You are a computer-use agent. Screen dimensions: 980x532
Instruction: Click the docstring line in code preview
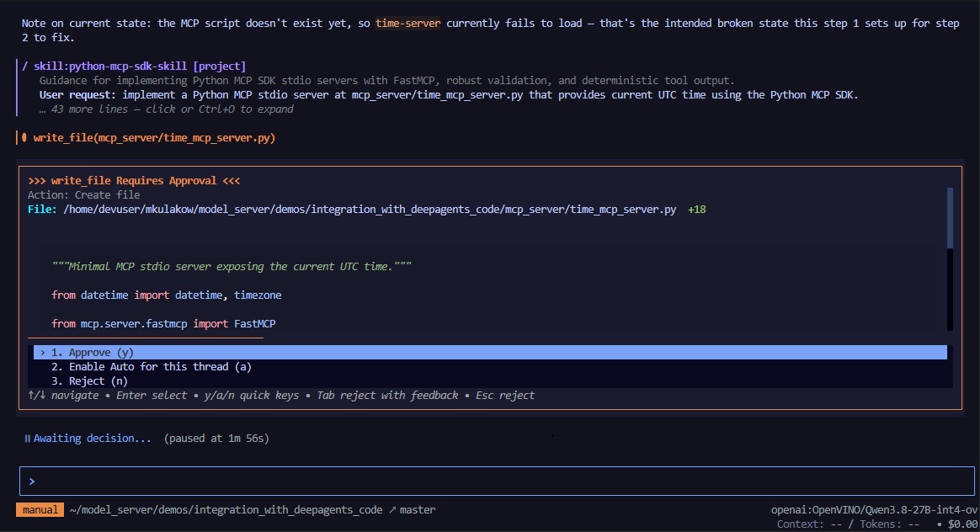(x=232, y=267)
